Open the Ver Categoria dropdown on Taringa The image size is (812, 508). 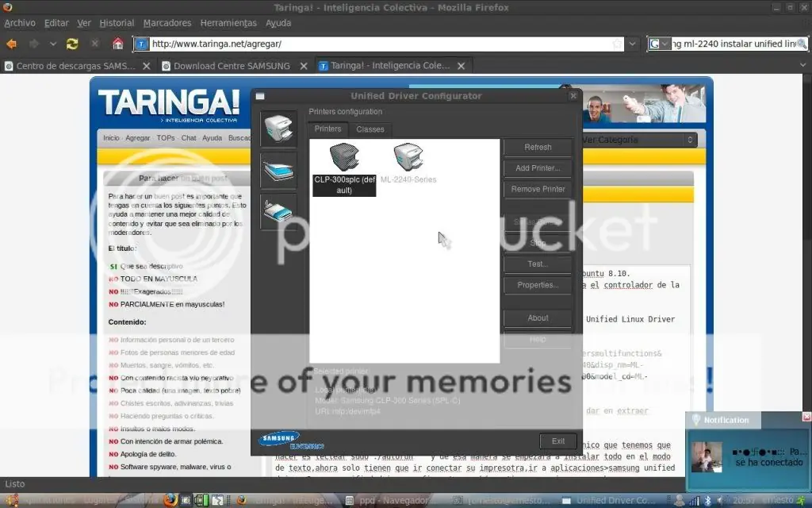tap(640, 140)
